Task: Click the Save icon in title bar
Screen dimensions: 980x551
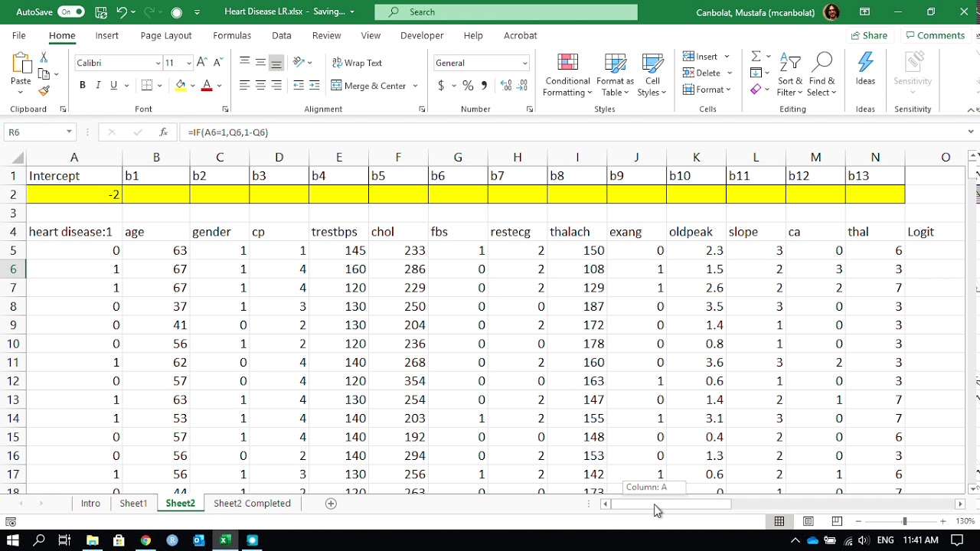Action: [101, 12]
